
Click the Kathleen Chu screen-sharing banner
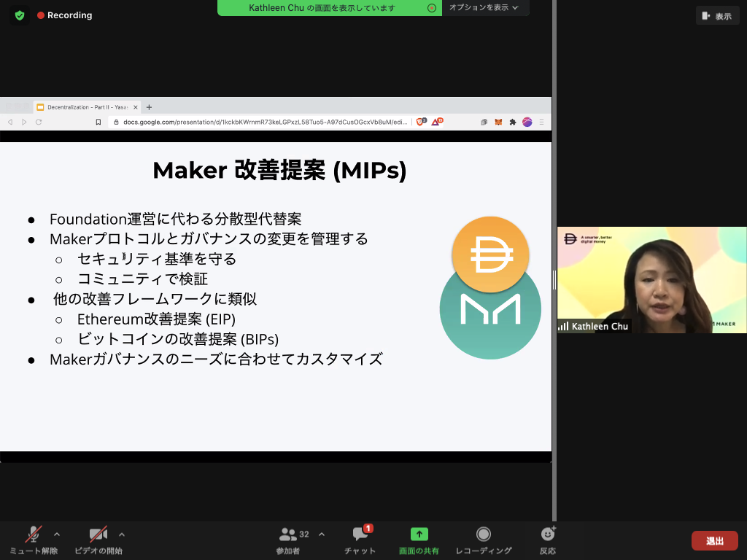point(329,7)
